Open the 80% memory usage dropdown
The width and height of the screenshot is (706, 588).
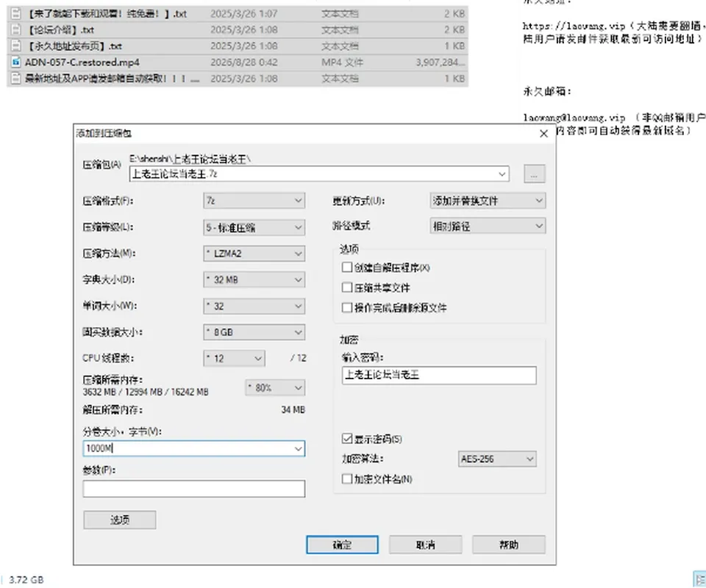(x=275, y=387)
